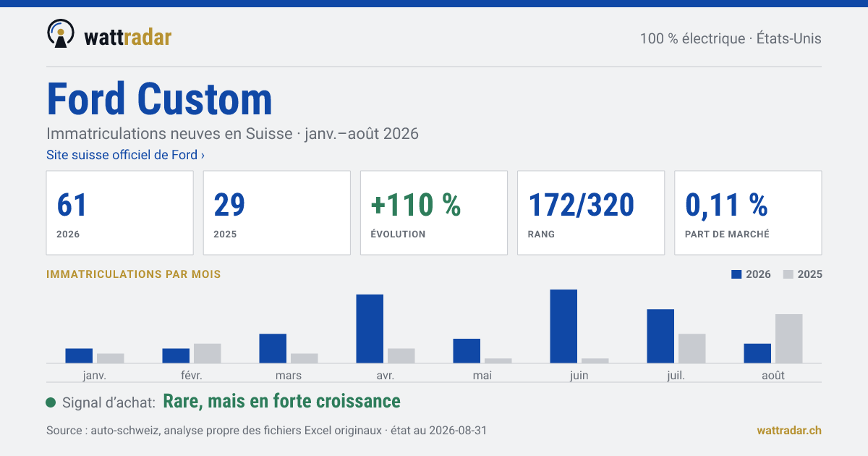
Task: Click the 'IMMATRICULATIONS PAR MOIS' heading
Action: [134, 274]
